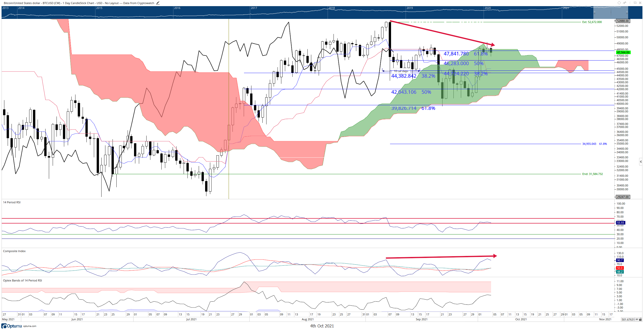Click the overlapping-windows icon at top right
644x330 pixels.
635,3
